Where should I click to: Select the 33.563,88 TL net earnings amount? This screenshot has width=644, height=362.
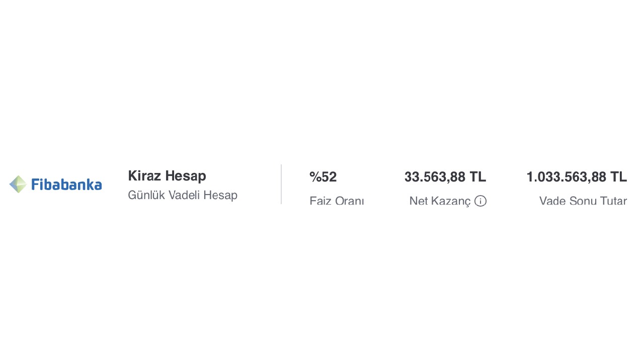click(x=445, y=177)
